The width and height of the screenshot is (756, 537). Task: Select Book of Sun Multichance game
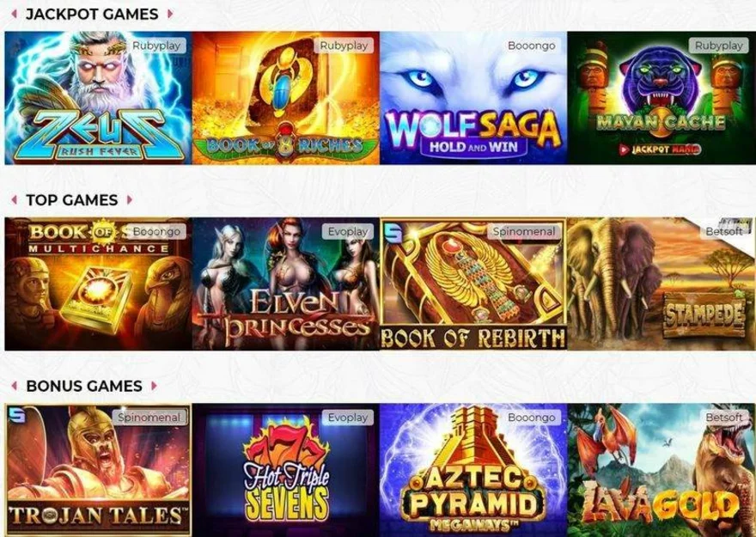98,284
